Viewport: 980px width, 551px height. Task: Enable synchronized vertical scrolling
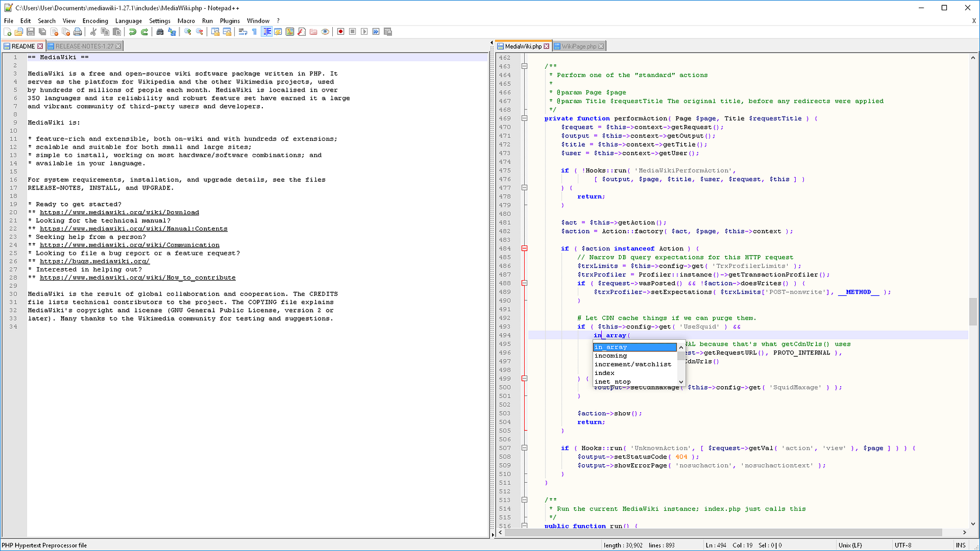(216, 31)
